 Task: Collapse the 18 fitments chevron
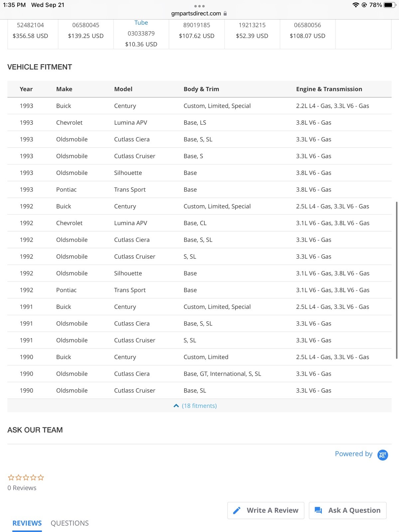(x=176, y=406)
